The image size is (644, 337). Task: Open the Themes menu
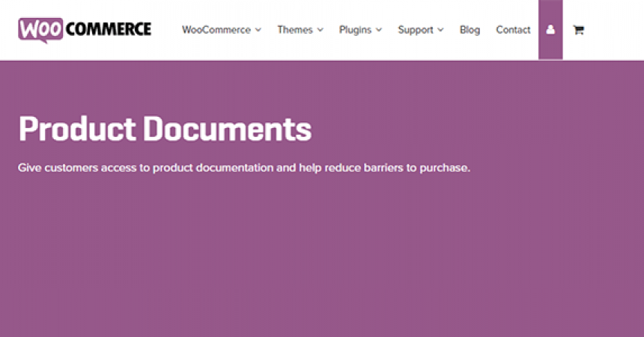click(x=300, y=30)
